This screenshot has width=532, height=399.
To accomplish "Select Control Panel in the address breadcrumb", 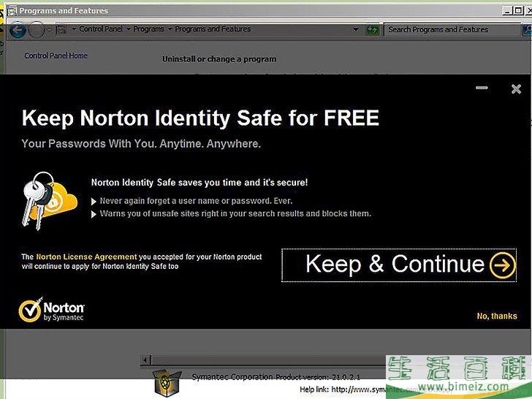I will pos(100,29).
